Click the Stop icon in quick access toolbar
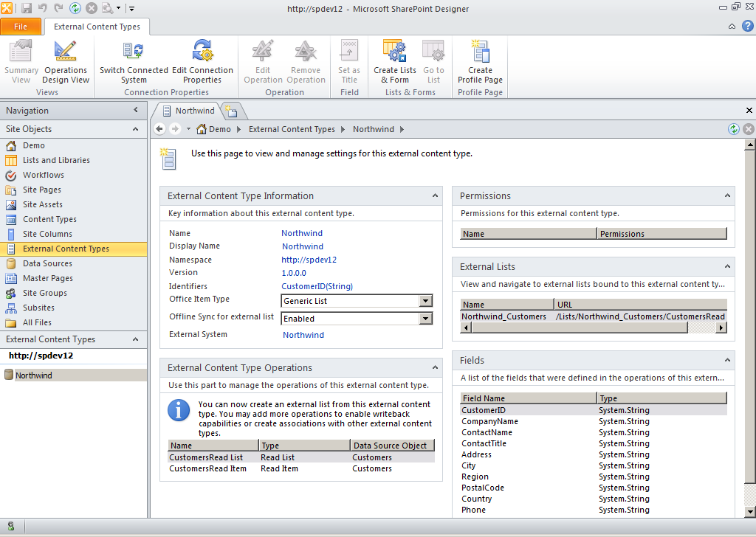 tap(91, 8)
